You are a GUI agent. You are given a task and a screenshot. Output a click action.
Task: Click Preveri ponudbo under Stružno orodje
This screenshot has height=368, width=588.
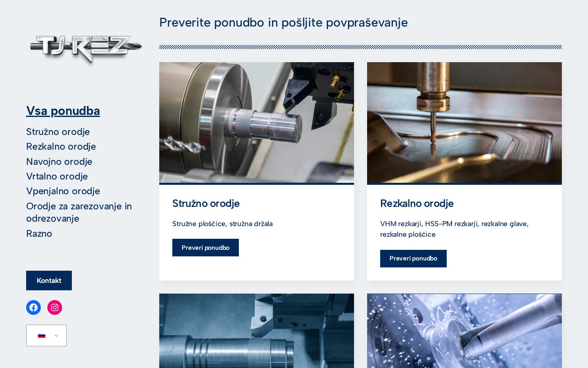click(x=205, y=248)
